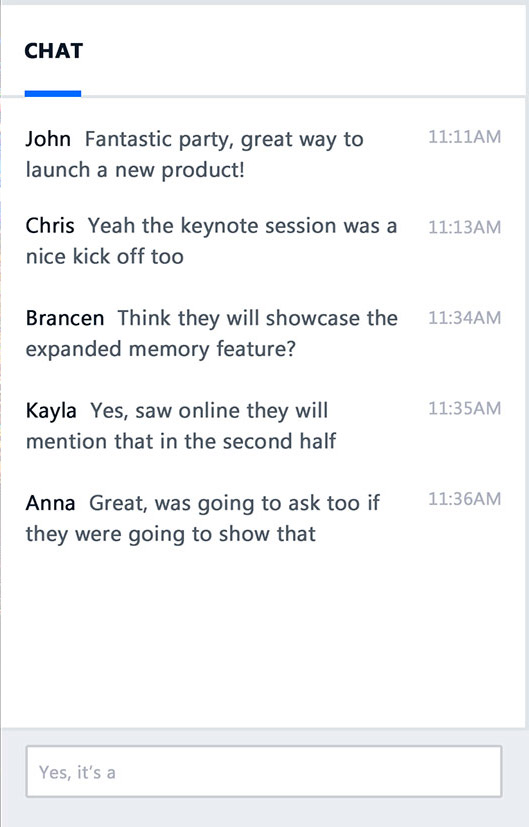Select Kayla's "second half" reply
529x827 pixels.
click(x=181, y=426)
